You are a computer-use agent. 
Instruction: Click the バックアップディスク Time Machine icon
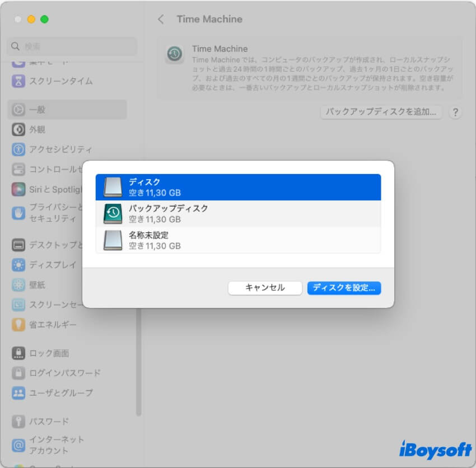point(113,213)
